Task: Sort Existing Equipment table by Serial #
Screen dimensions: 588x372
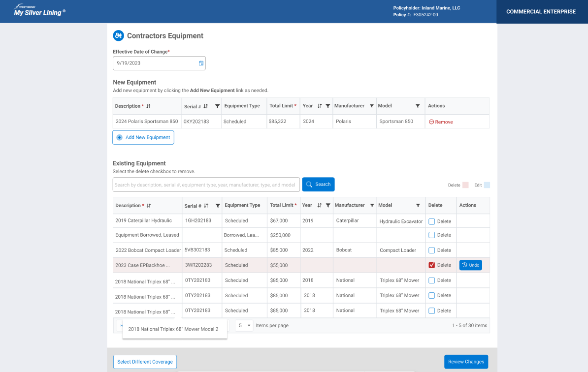Action: pyautogui.click(x=206, y=206)
